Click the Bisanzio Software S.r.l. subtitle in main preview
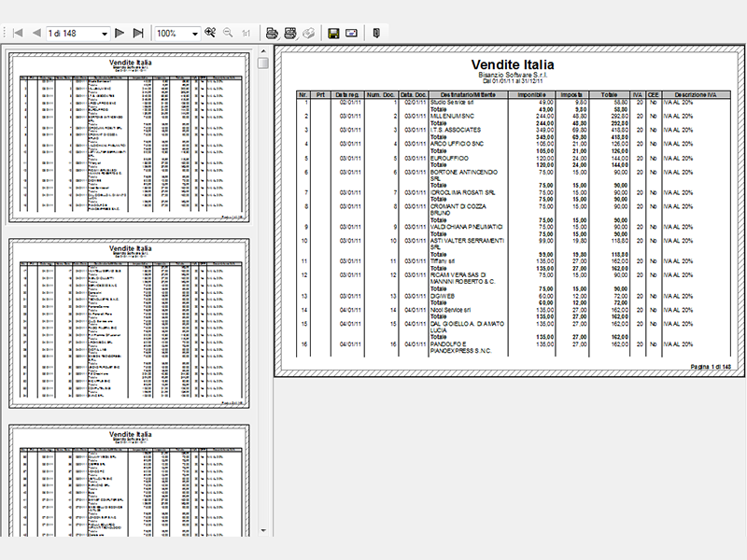 [513, 76]
